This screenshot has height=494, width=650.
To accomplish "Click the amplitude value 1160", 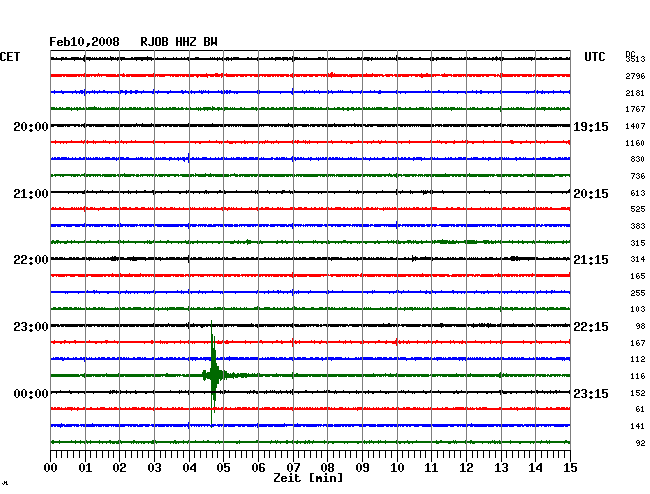I will (635, 143).
